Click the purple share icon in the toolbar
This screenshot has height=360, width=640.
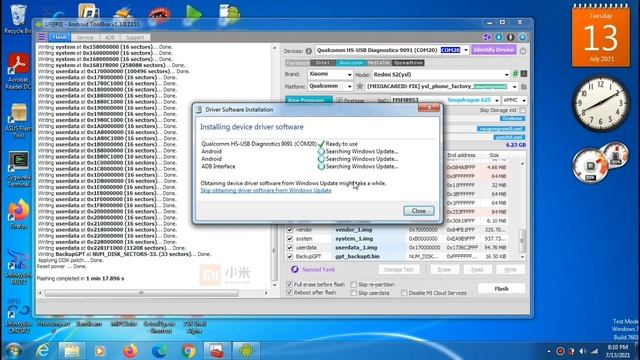[487, 37]
